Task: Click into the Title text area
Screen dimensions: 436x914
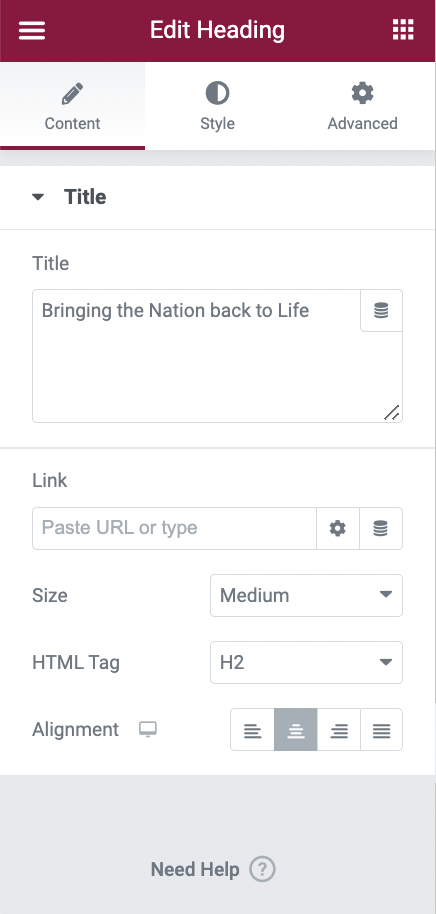Action: tap(196, 356)
